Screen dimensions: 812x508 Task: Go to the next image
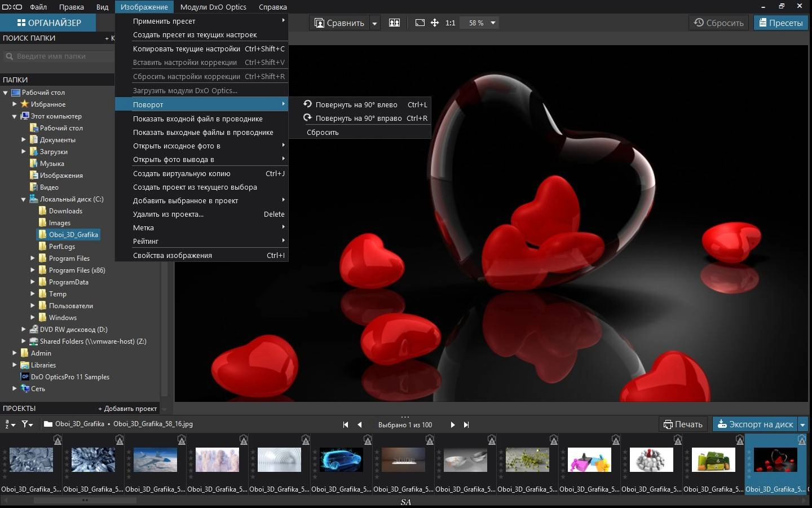[x=452, y=425]
